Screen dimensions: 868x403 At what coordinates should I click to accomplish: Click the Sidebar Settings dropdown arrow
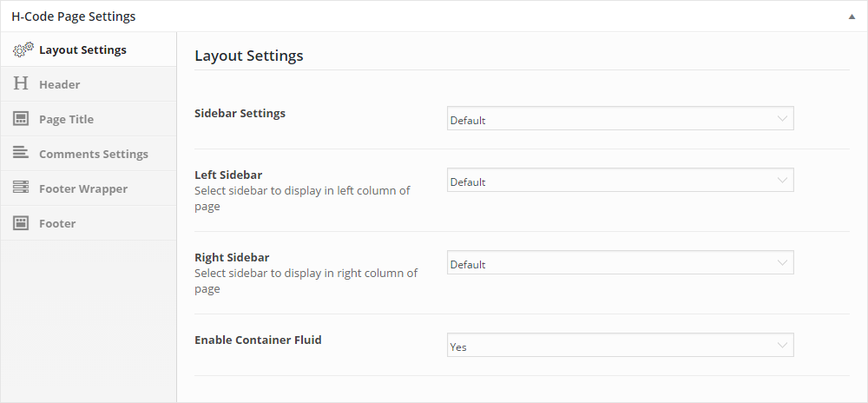(x=782, y=119)
